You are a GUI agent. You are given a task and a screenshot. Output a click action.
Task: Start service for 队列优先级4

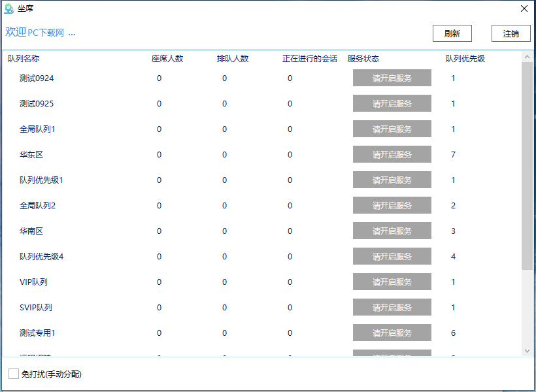pyautogui.click(x=392, y=256)
